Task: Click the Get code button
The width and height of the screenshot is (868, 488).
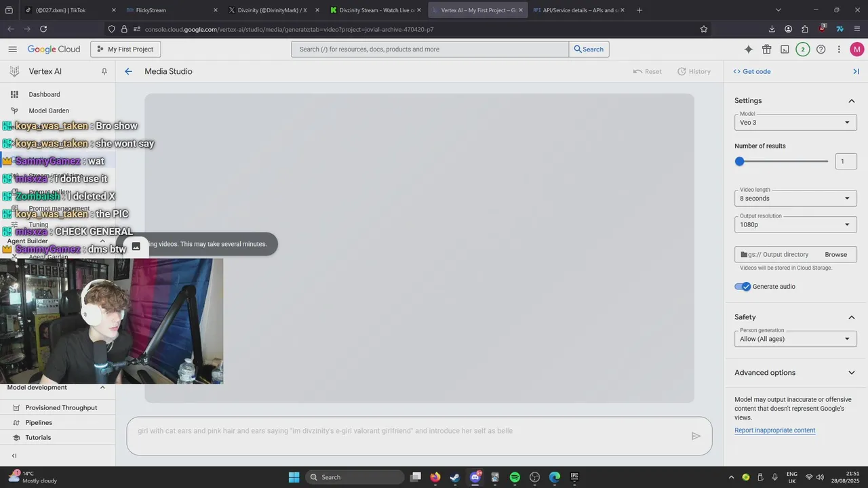Action: [752, 71]
